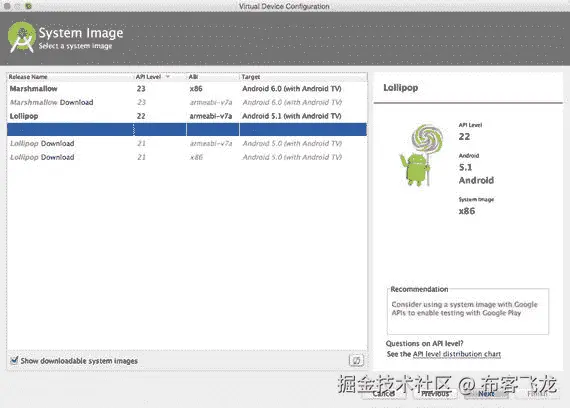Click the Release Name column header
Viewport: 570px width, 408px height.
point(28,77)
